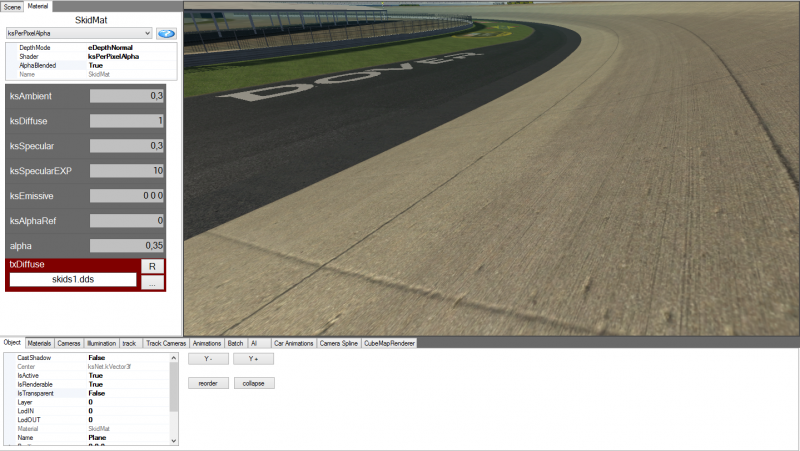Click the 3D track viewport
This screenshot has height=451, width=800.
(491, 168)
